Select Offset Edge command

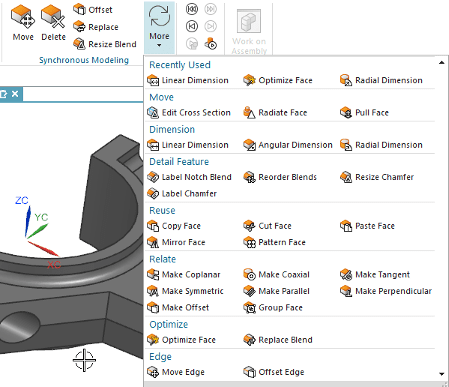274,372
